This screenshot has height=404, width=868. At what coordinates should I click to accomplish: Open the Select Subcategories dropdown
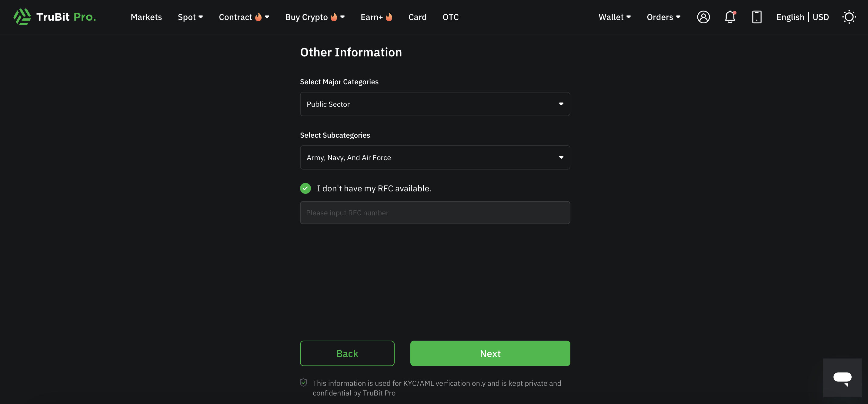[x=435, y=157]
